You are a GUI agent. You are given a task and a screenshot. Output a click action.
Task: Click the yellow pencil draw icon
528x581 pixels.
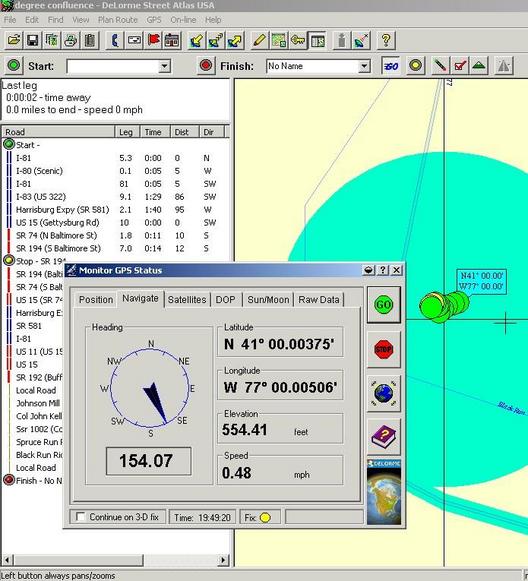pos(259,40)
